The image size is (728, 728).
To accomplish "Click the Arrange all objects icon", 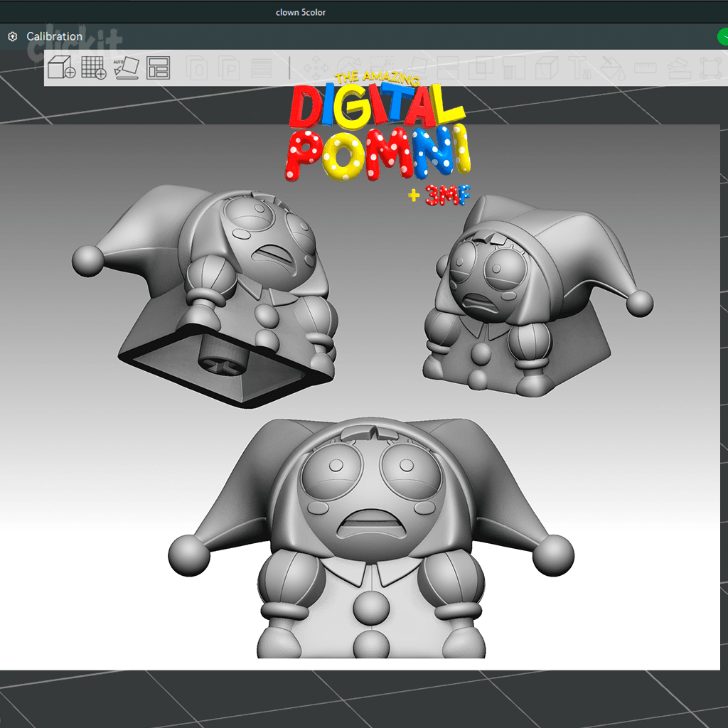I will [x=158, y=68].
